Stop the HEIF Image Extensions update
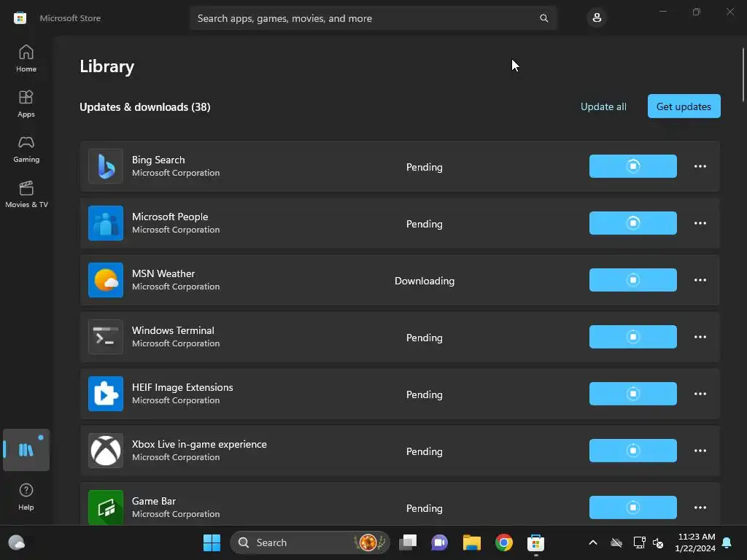 [x=632, y=394]
